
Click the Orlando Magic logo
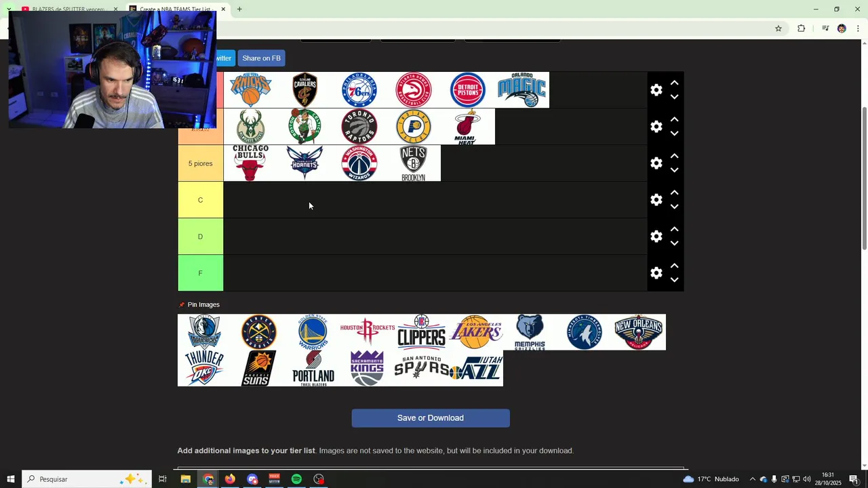tap(522, 90)
